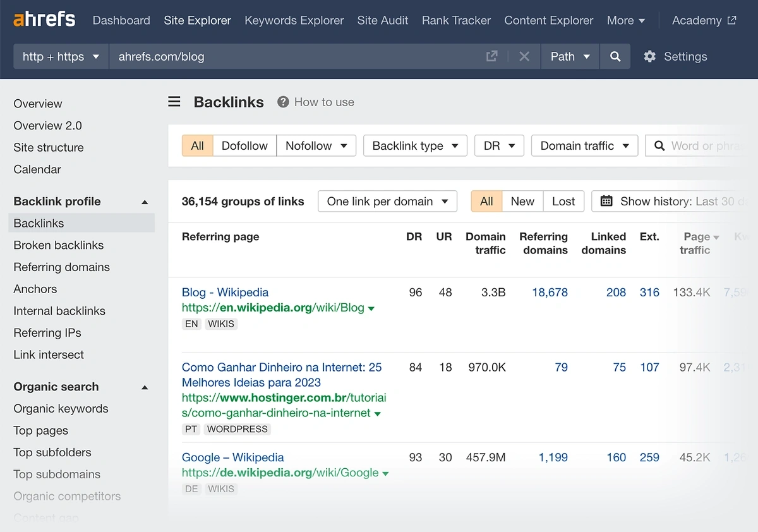Open the DR filter dropdown
The height and width of the screenshot is (532, 758).
click(x=500, y=146)
